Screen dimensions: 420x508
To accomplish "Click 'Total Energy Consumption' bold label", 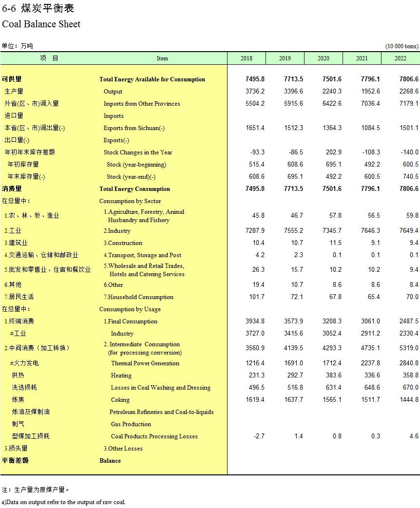I will coord(134,189).
